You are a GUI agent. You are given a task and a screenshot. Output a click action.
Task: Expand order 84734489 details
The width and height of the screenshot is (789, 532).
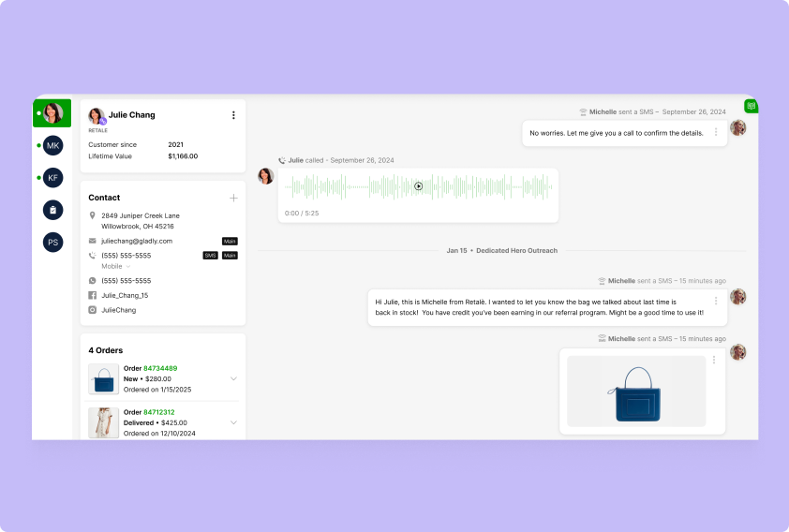pos(233,378)
